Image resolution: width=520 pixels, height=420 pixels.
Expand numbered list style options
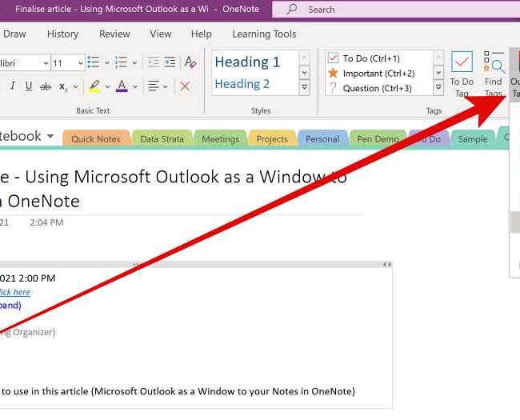click(x=134, y=62)
